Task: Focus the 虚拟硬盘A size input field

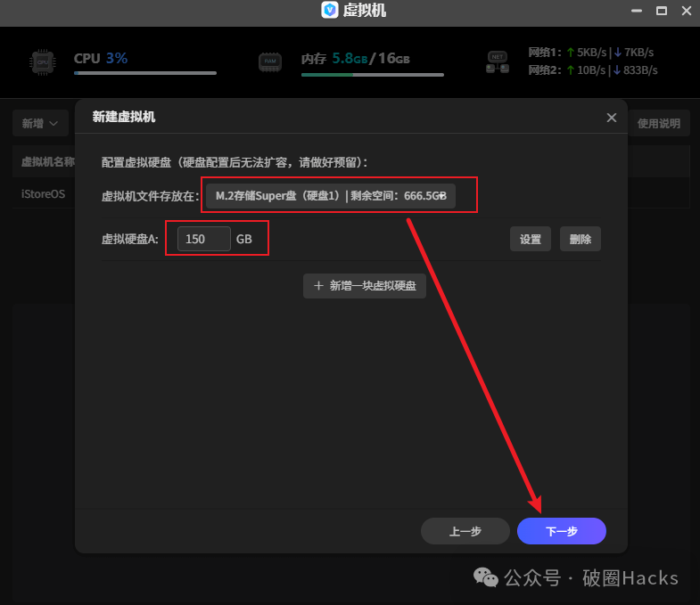Action: (203, 240)
